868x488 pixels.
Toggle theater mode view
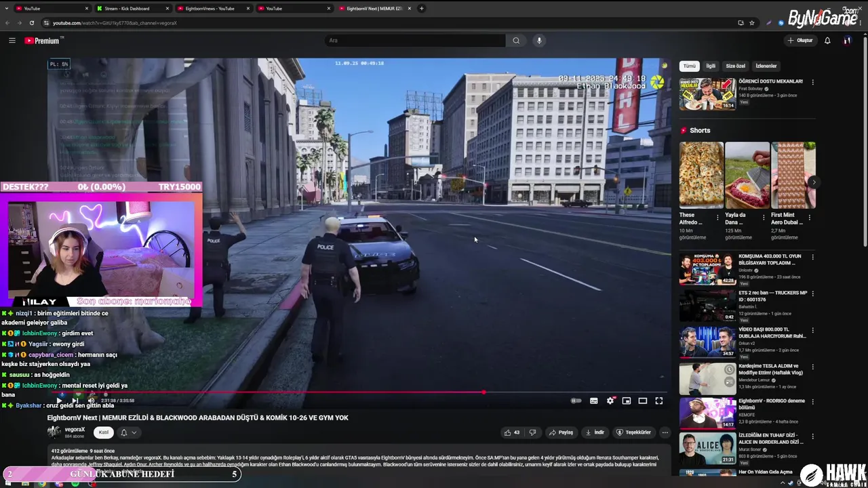(x=643, y=401)
